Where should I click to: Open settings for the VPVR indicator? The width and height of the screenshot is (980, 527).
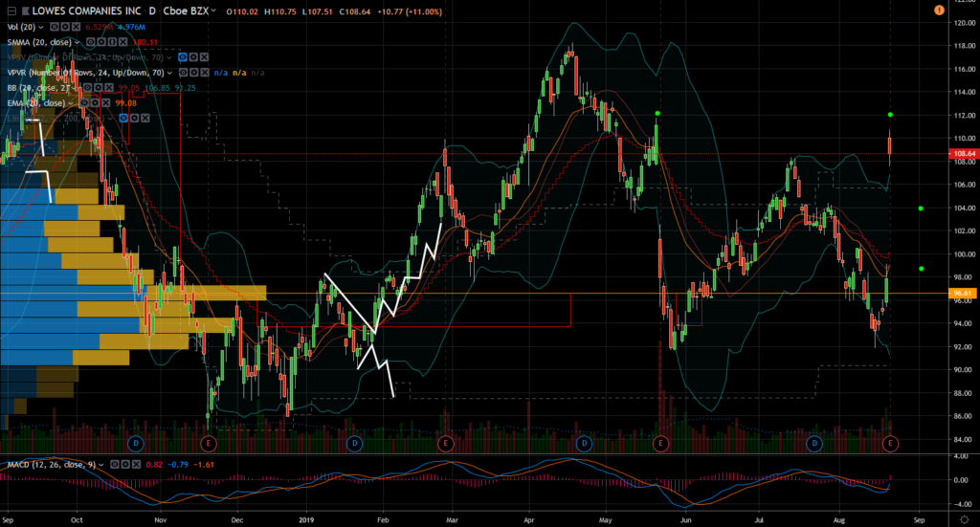[193, 73]
